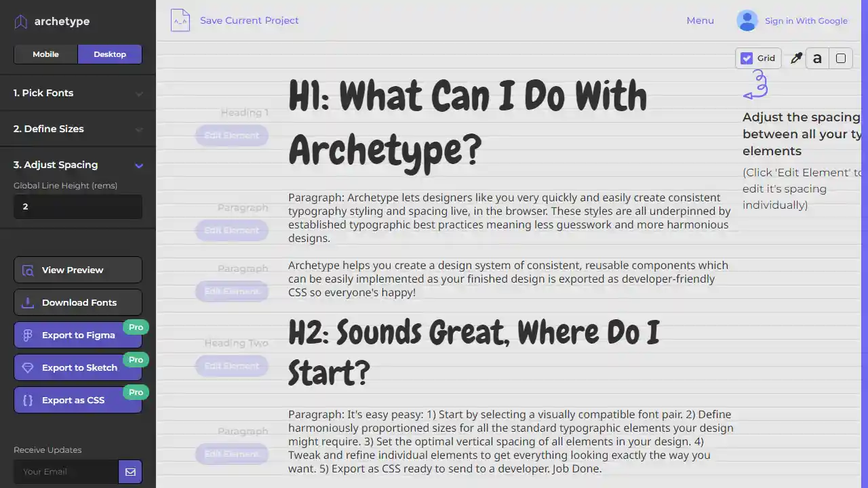The image size is (868, 488).
Task: Switch to Mobile view
Action: point(45,54)
